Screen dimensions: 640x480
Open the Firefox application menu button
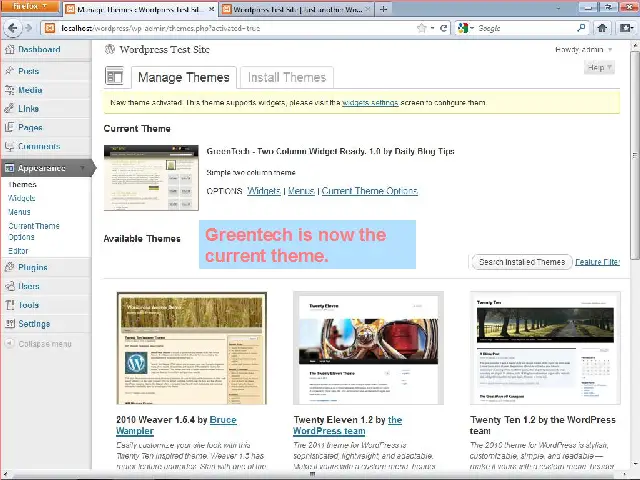(x=29, y=7)
